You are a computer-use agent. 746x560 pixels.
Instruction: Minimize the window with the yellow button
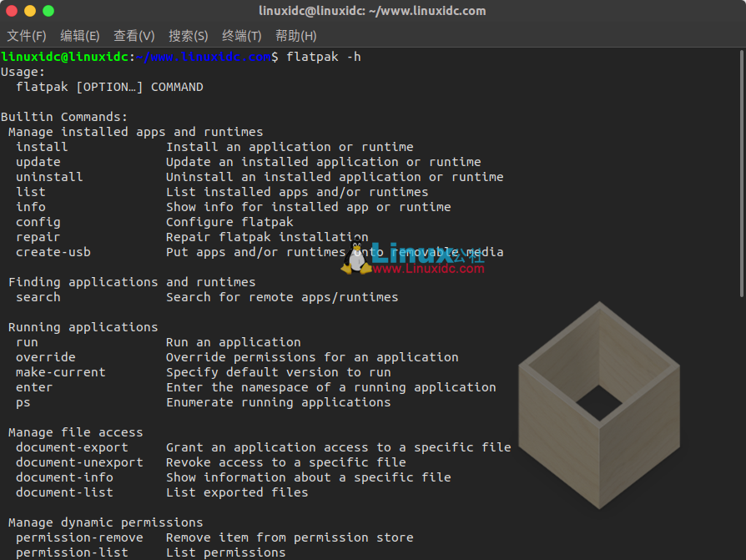(x=30, y=11)
